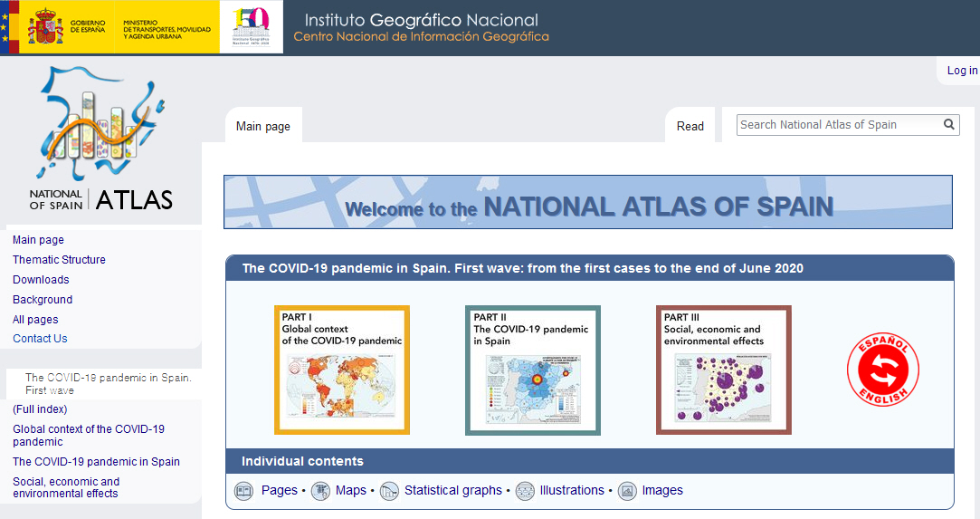The image size is (980, 519).
Task: Click the Illustrations text link
Action: [x=572, y=490]
